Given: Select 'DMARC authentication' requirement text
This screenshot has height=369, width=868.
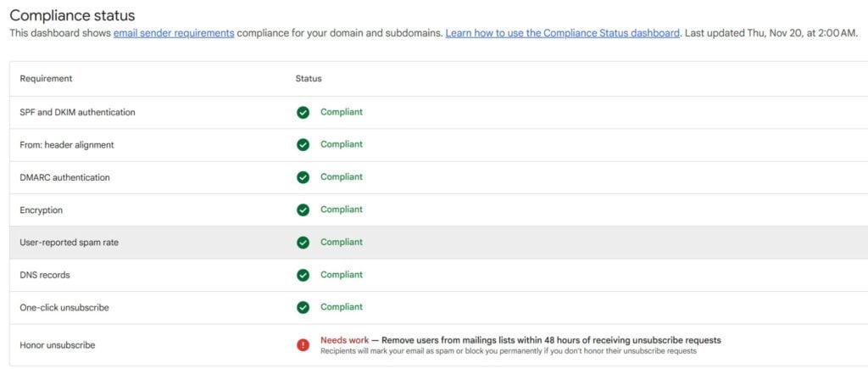Looking at the screenshot, I should (x=64, y=178).
